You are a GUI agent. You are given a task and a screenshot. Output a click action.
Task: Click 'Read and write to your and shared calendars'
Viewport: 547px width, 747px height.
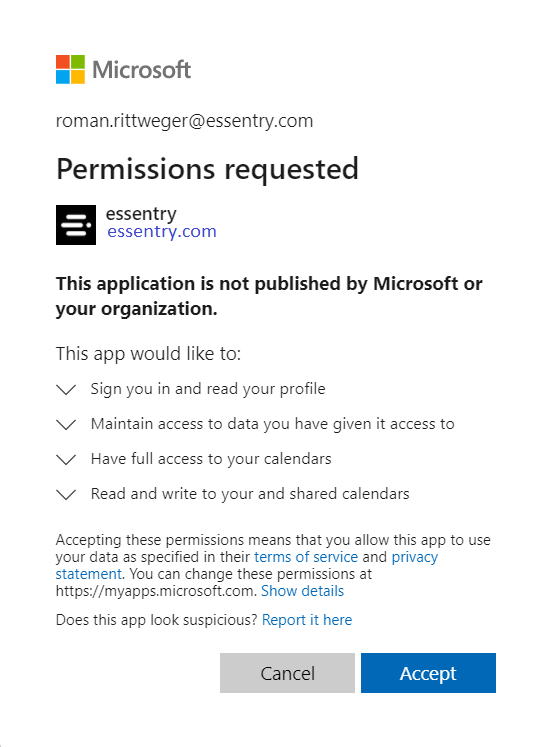[250, 494]
